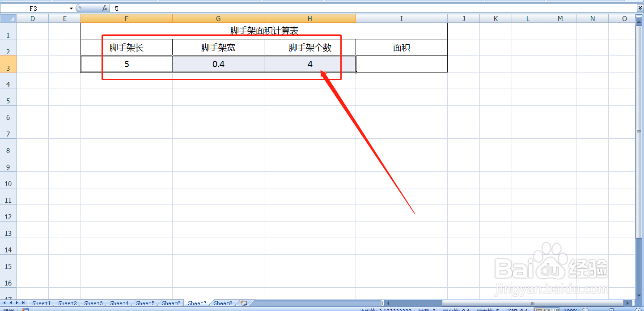Screen dimensions: 644x311
Task: Select column F header
Action: (127, 18)
